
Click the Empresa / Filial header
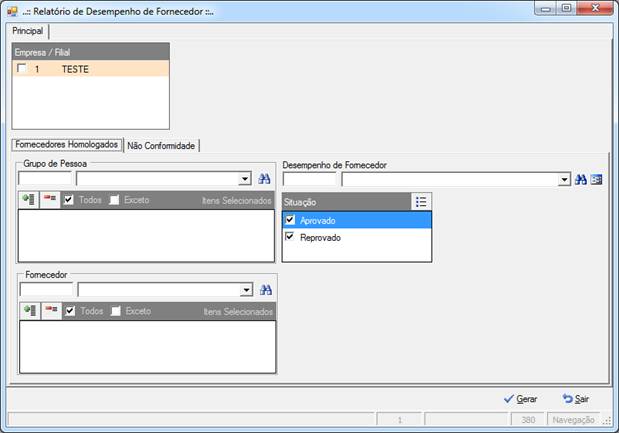click(91, 52)
